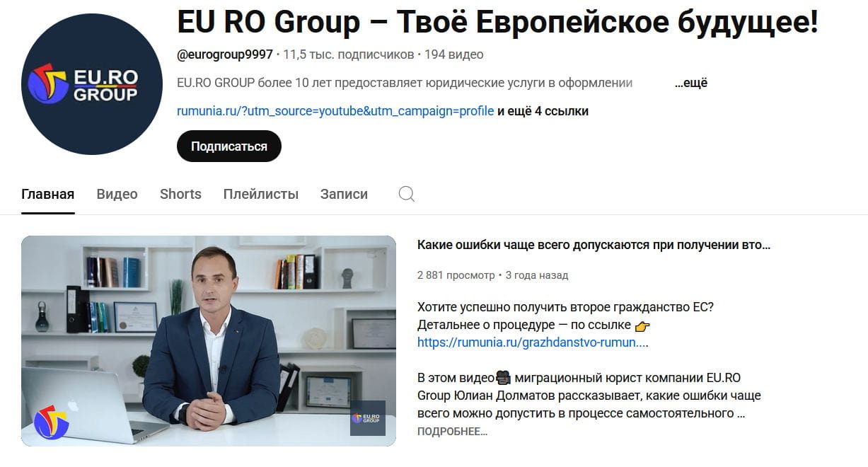The width and height of the screenshot is (868, 467).
Task: Open the Shorts tab
Action: (180, 194)
